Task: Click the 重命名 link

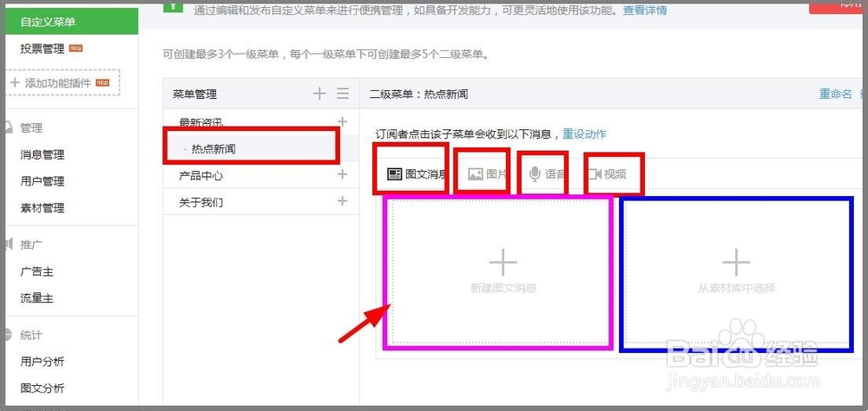Action: click(835, 94)
